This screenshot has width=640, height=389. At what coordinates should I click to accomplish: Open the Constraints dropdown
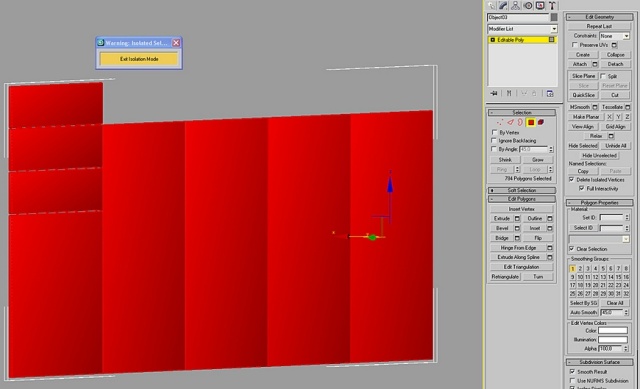coord(614,36)
